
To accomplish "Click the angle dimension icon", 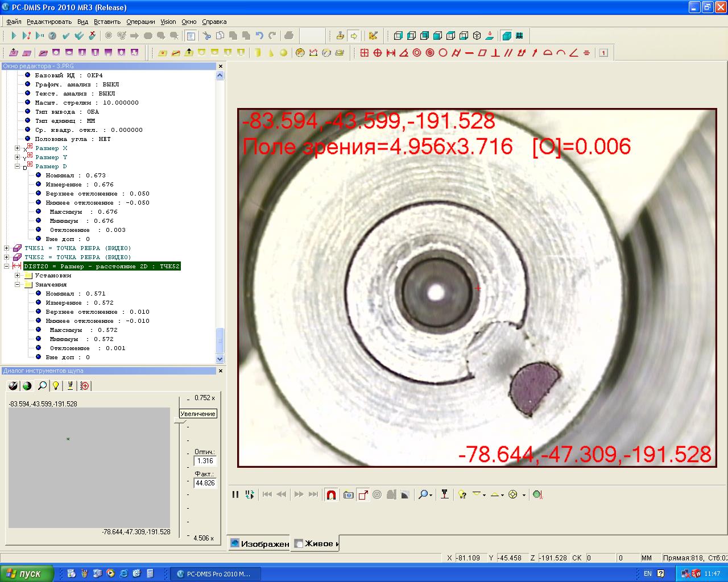I will tap(404, 53).
